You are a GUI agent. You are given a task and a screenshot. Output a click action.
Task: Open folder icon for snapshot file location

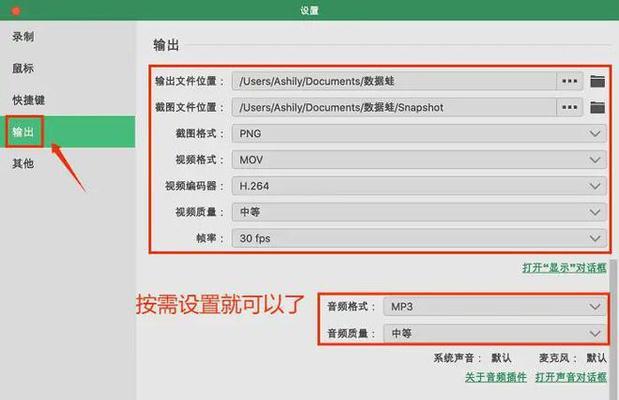(x=597, y=107)
